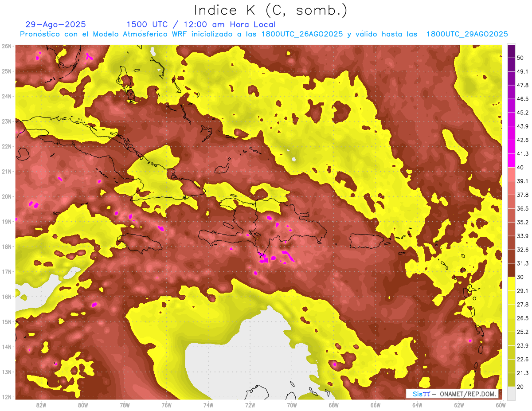Click the colorbar value "32.6"

pos(523,250)
